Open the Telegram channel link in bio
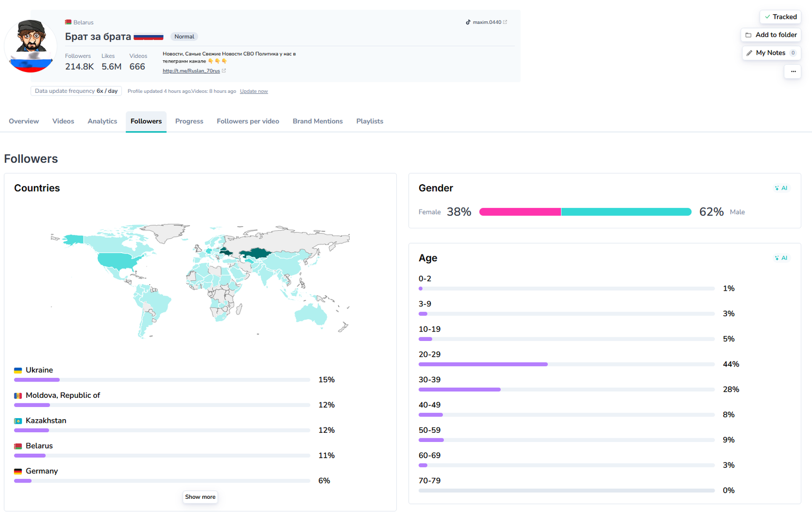The image size is (812, 512). point(191,71)
